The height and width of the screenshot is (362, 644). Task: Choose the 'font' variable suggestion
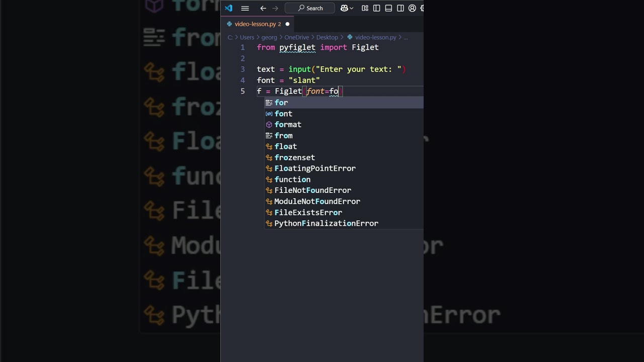pos(344,114)
